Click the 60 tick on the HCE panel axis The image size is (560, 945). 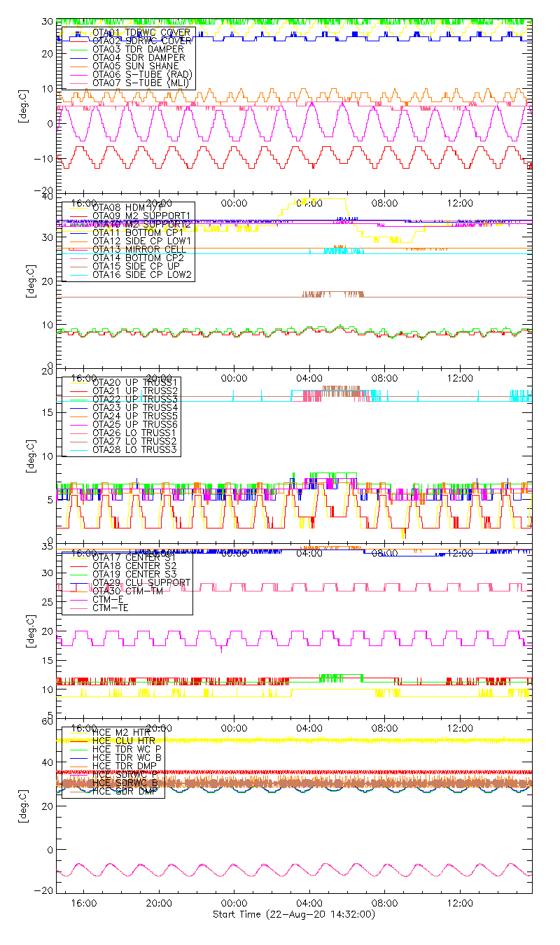48,720
